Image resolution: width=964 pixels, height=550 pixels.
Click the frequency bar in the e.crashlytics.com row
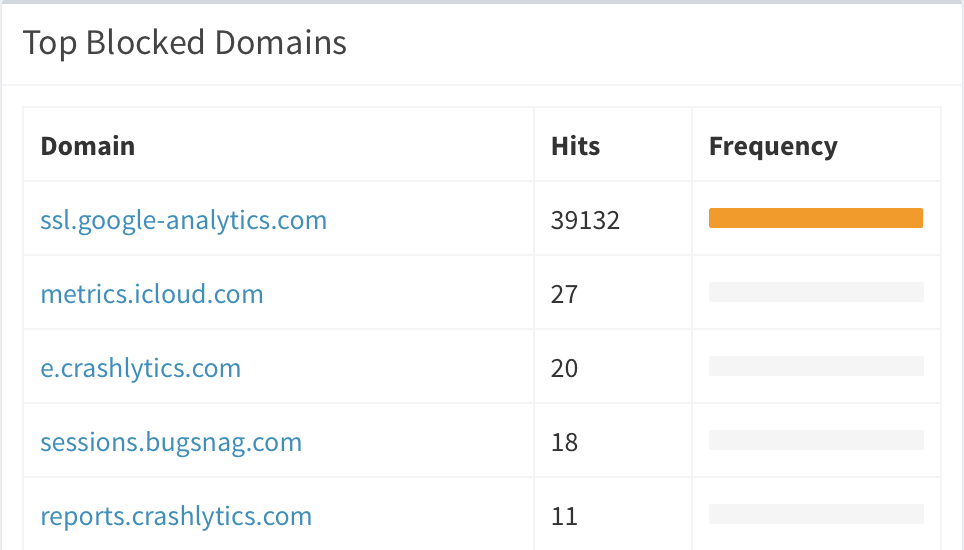point(816,366)
